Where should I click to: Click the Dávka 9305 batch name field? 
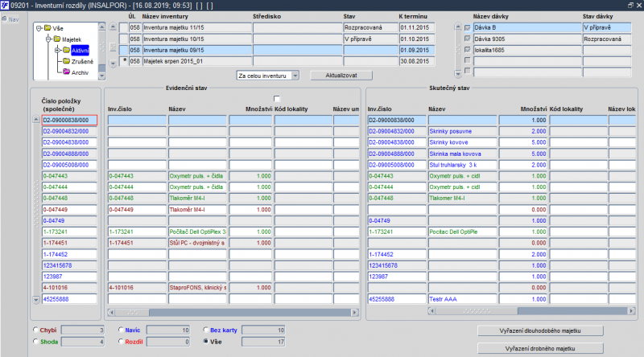[527, 39]
